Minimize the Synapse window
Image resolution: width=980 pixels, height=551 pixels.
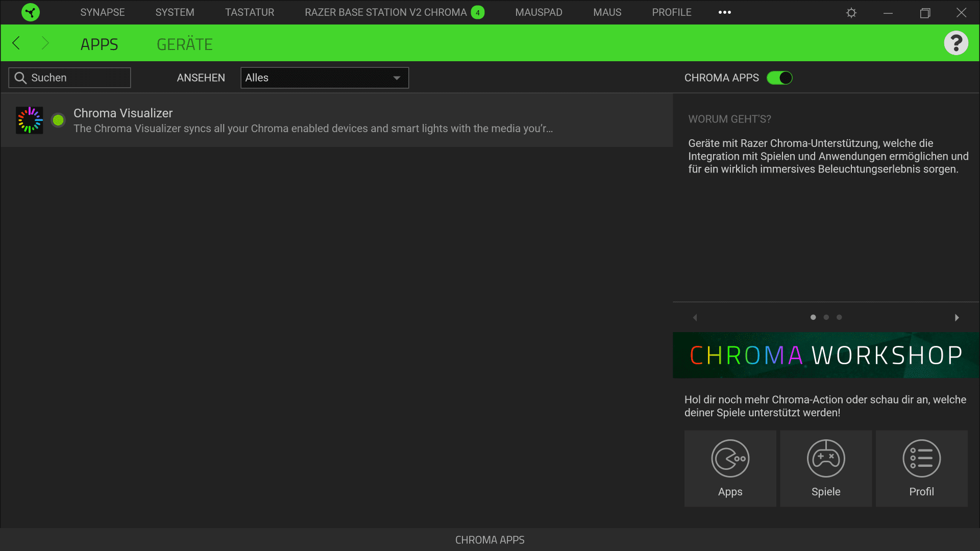[888, 13]
